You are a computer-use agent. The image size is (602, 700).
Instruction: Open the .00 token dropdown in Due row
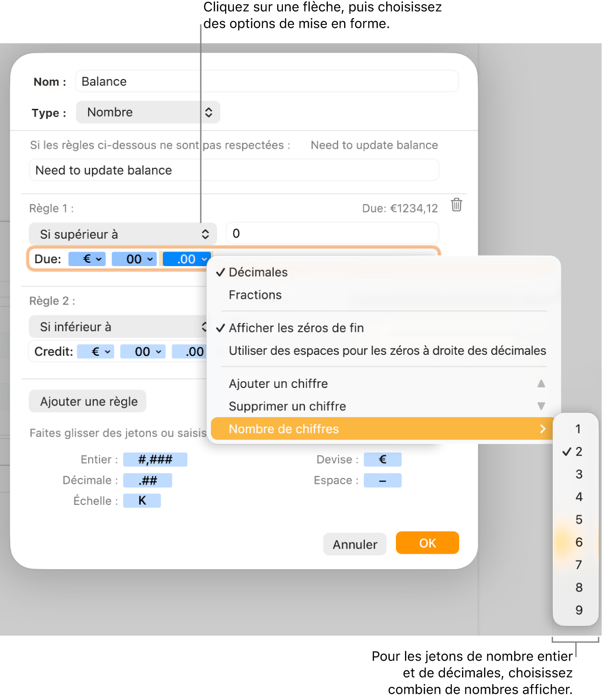(x=186, y=259)
